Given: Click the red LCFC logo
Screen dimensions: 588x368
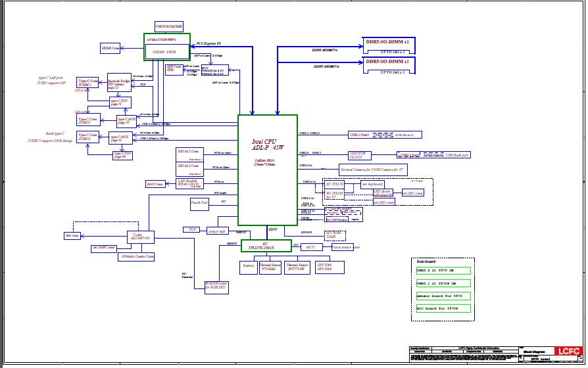Looking at the screenshot, I should (x=569, y=351).
